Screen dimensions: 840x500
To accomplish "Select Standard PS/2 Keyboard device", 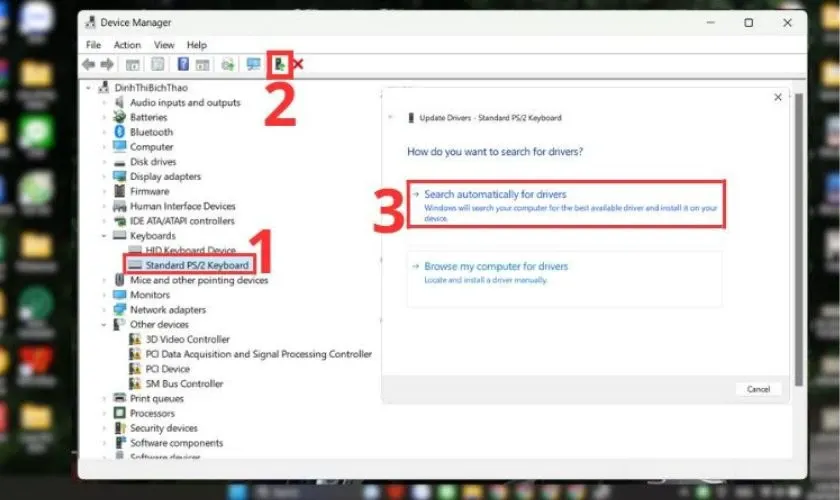I will (x=196, y=265).
